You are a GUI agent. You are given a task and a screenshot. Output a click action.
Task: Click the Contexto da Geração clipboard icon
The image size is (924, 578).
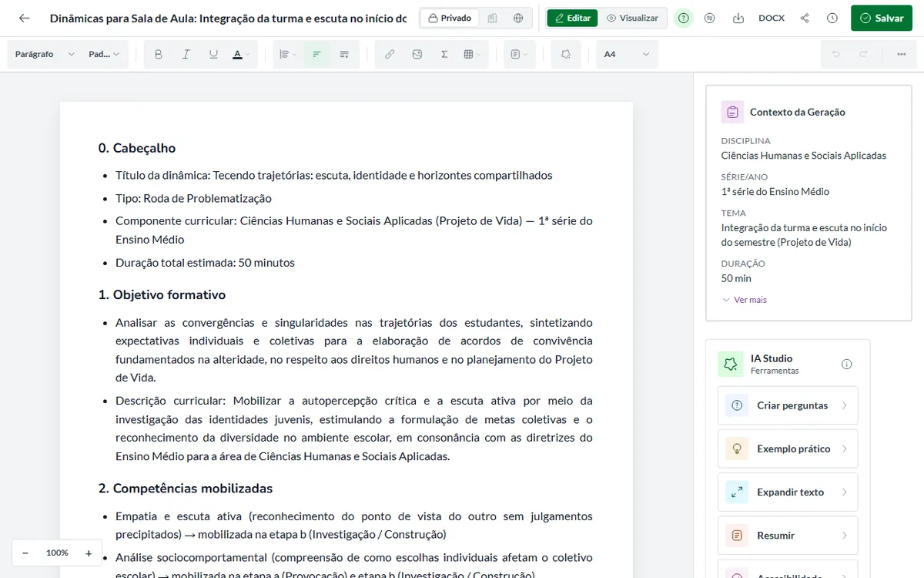(732, 112)
